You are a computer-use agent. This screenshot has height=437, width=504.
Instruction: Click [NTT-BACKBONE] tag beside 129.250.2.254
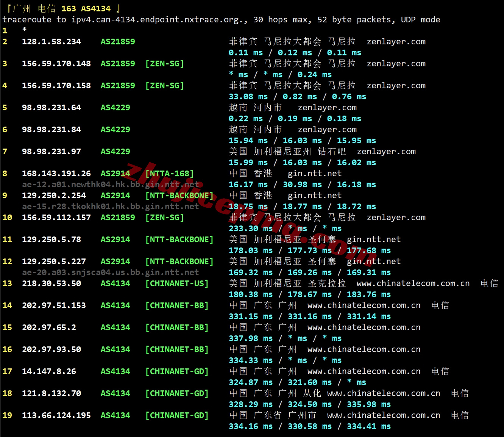point(179,196)
